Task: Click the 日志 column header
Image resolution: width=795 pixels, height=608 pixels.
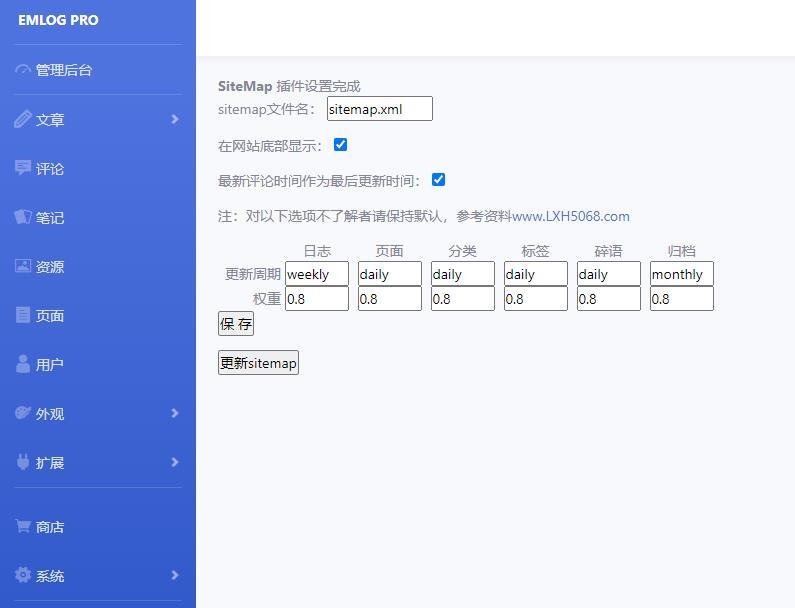Action: tap(317, 251)
